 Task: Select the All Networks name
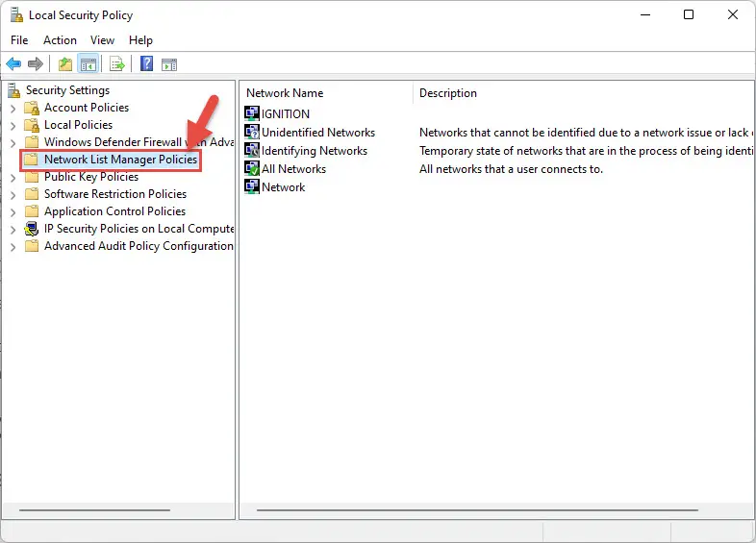click(x=293, y=169)
